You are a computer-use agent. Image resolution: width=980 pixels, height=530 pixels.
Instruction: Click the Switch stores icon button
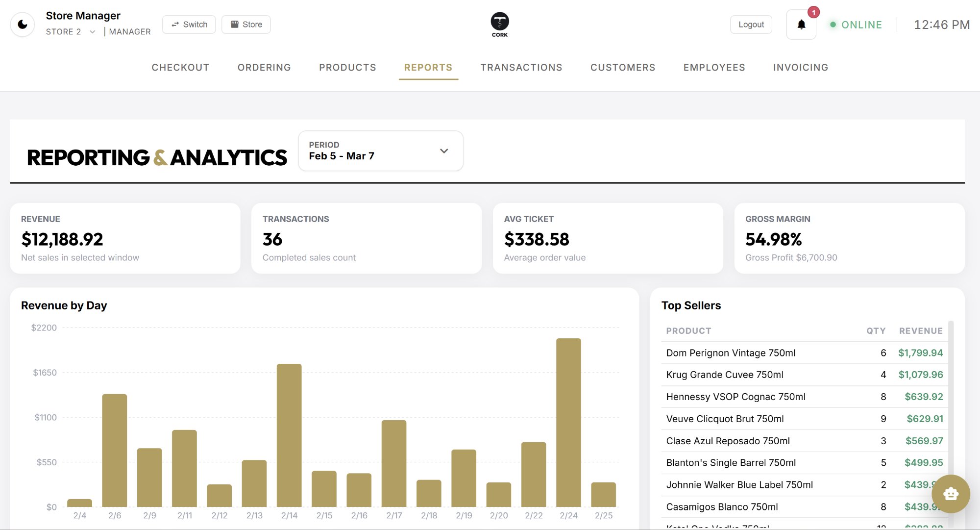[x=175, y=24]
